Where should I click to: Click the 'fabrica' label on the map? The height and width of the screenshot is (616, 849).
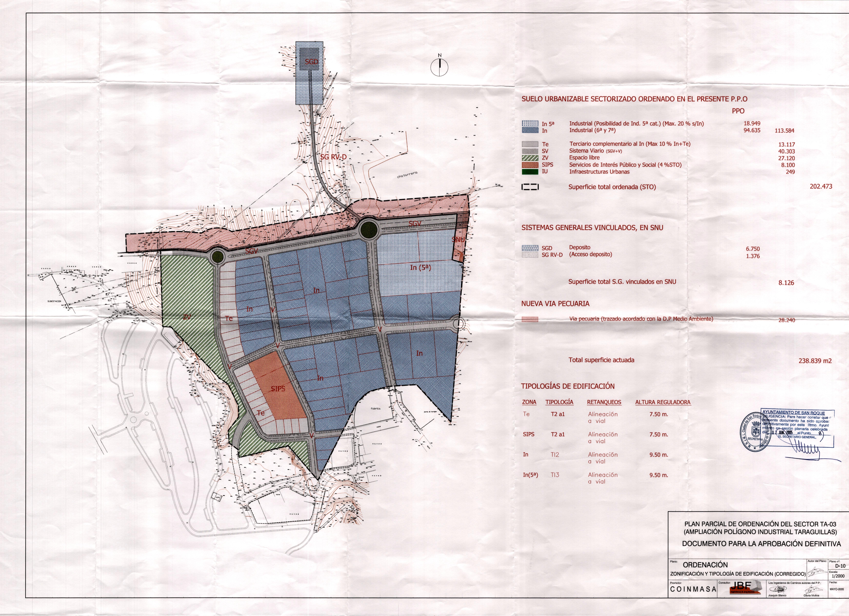click(x=376, y=409)
